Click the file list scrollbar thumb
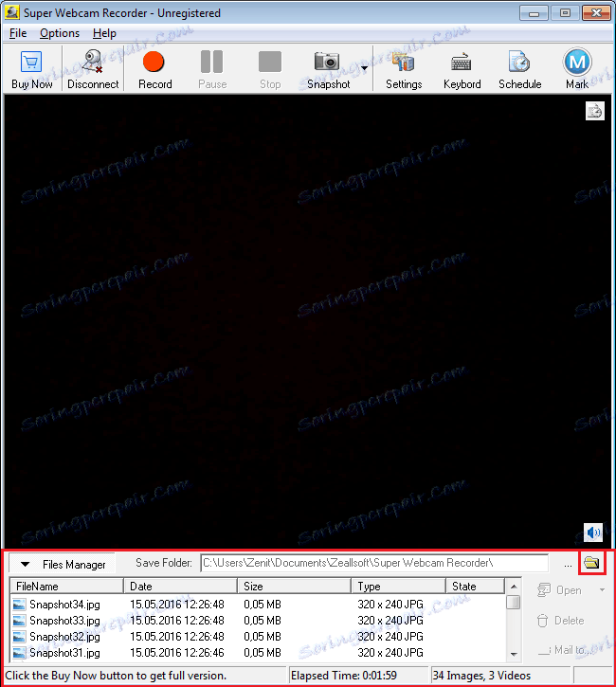 pos(513,603)
